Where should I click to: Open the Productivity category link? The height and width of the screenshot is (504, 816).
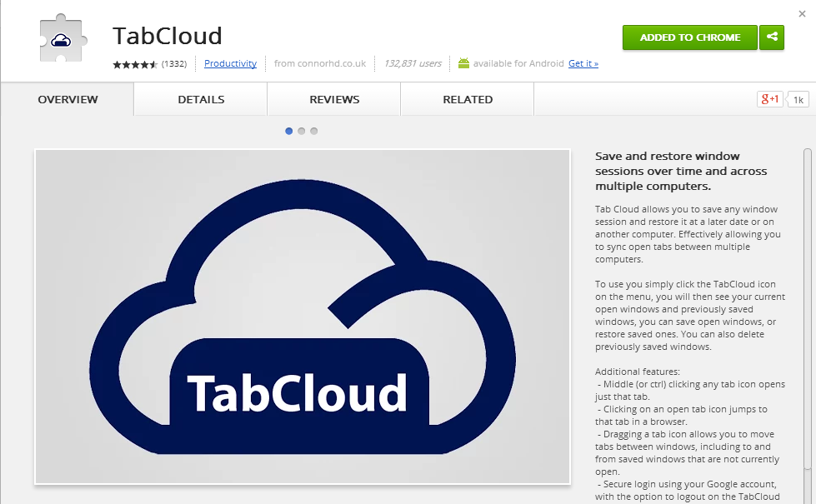coord(230,63)
